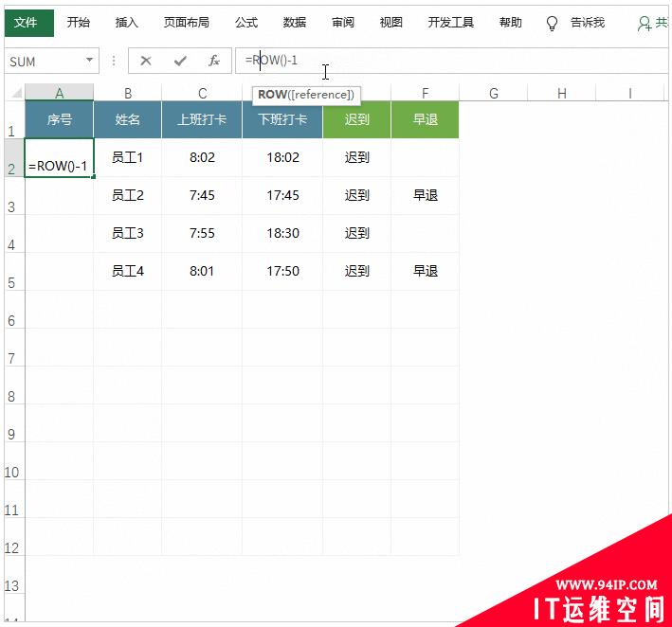Open the 帮助 (Help) tab
Screen dimensions: 672x627
(511, 23)
